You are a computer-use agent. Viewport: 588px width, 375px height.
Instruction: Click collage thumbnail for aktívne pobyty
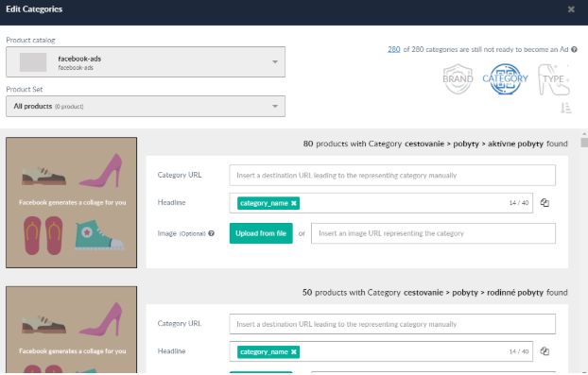coord(71,203)
